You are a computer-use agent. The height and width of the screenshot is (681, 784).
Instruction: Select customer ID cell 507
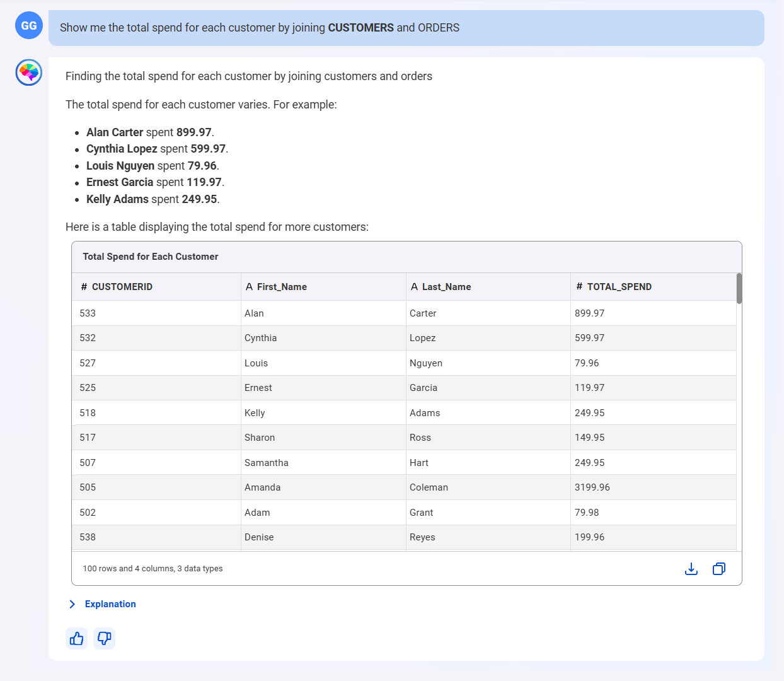click(x=156, y=463)
